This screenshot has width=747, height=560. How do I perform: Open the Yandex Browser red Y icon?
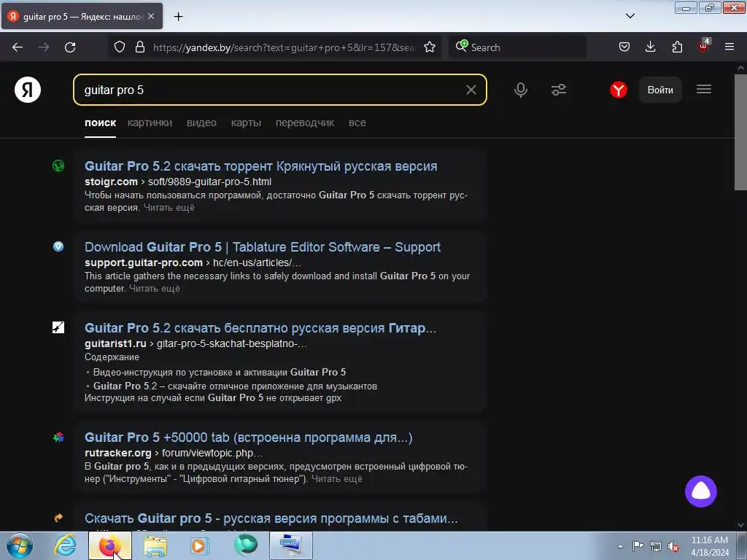[x=619, y=90]
